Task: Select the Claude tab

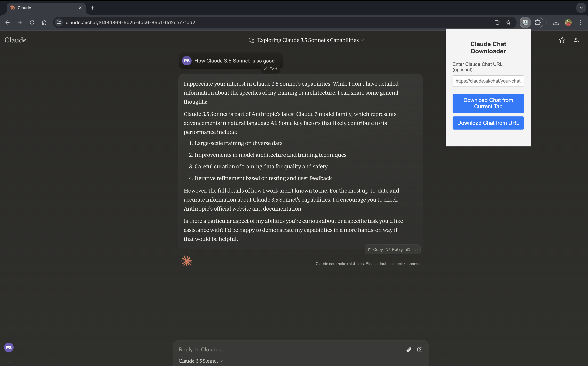Action: point(46,8)
